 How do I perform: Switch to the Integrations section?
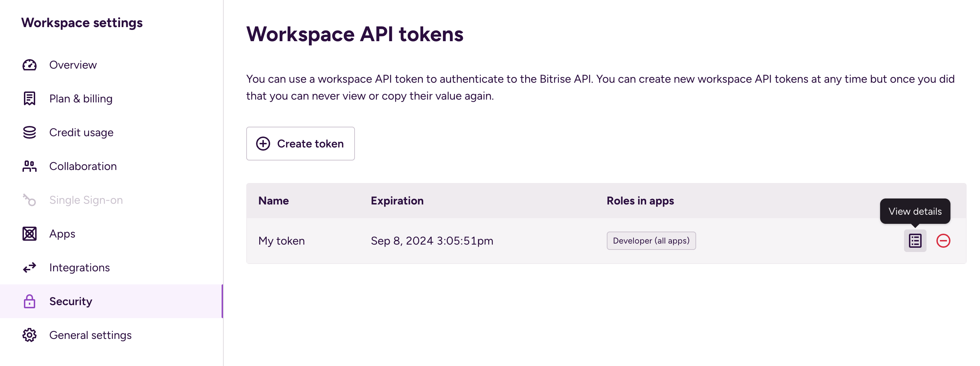[x=79, y=267]
